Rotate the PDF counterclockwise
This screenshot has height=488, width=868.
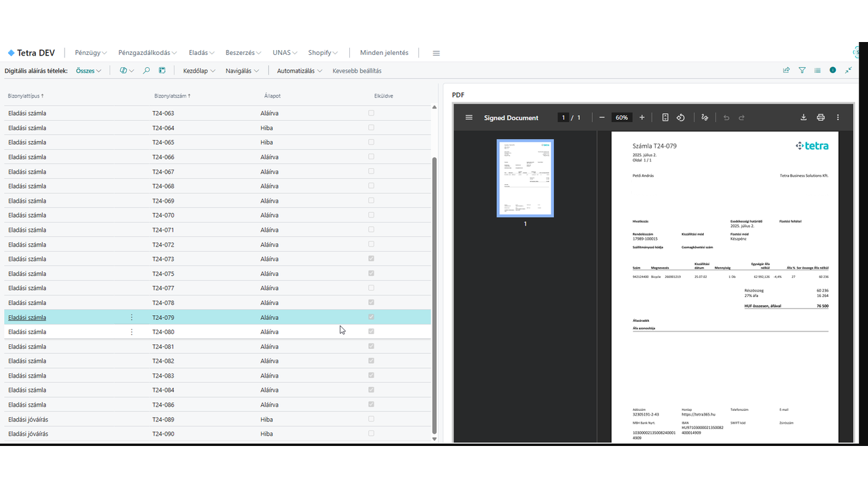pos(681,117)
